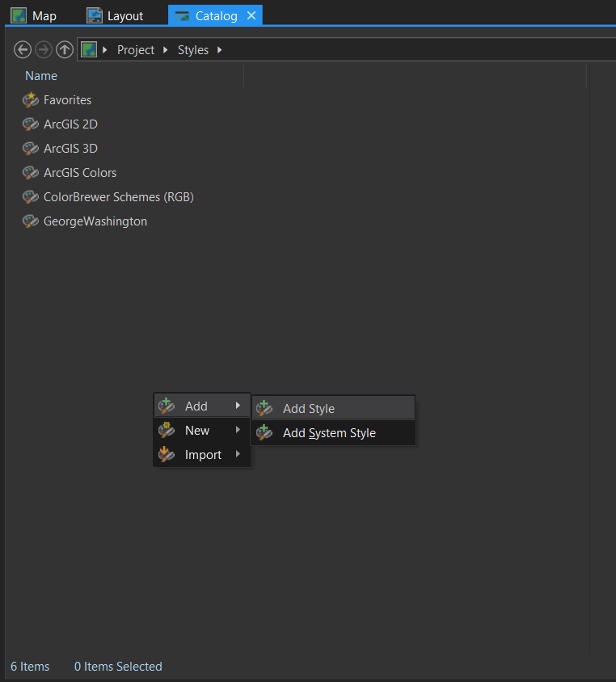Click the Add Style palette icon
616x682 pixels.
tap(264, 408)
